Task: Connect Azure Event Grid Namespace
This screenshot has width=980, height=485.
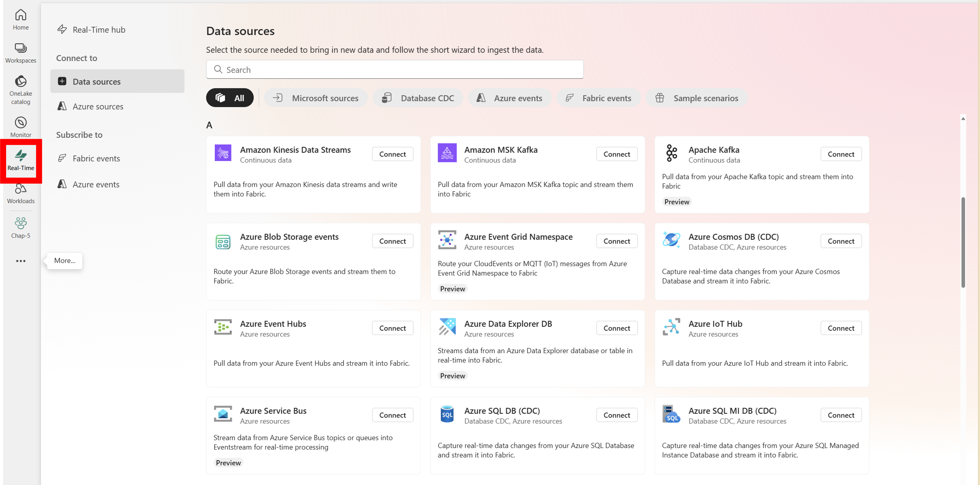Action: (617, 241)
